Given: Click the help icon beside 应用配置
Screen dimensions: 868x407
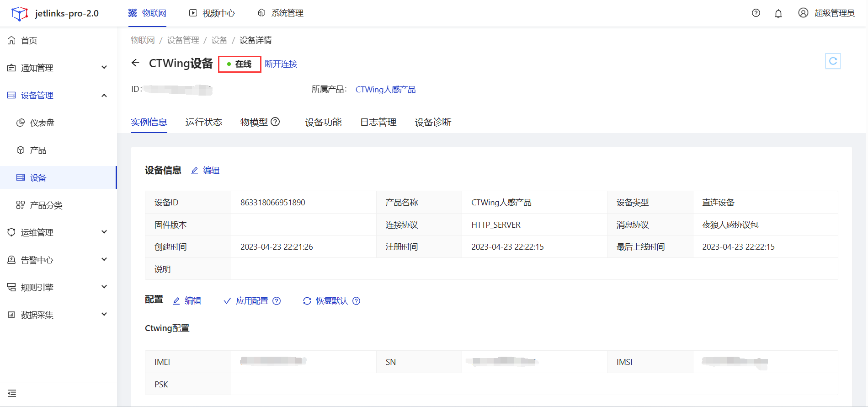Looking at the screenshot, I should tap(277, 301).
